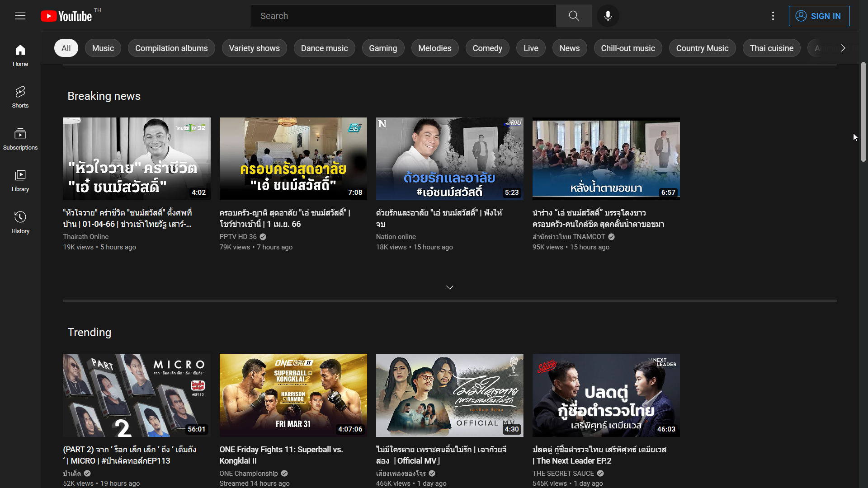Click the Trending heading
The height and width of the screenshot is (488, 868).
(90, 333)
